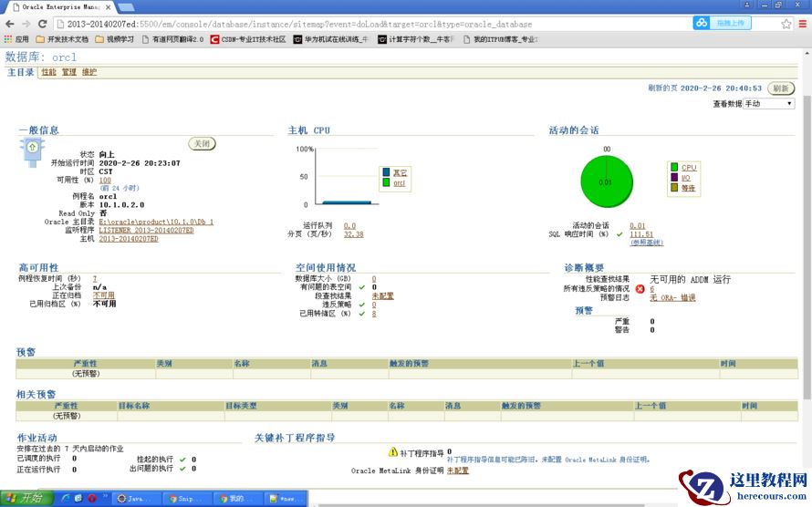Click the page vertical scrollbar

pyautogui.click(x=807, y=247)
